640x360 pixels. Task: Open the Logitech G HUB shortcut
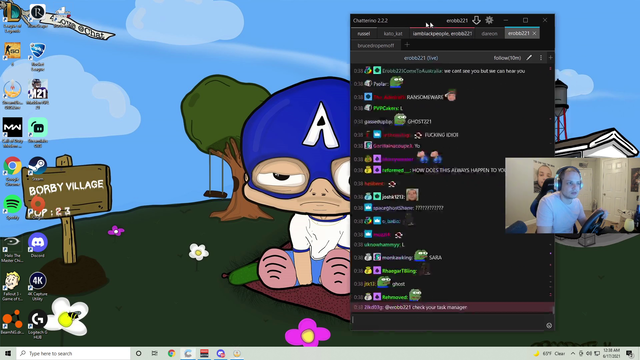pyautogui.click(x=38, y=324)
